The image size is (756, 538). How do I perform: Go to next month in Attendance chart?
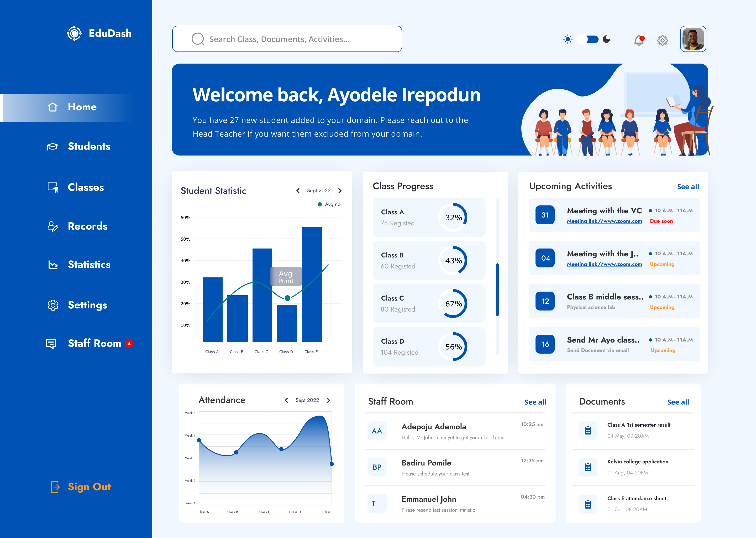[328, 400]
